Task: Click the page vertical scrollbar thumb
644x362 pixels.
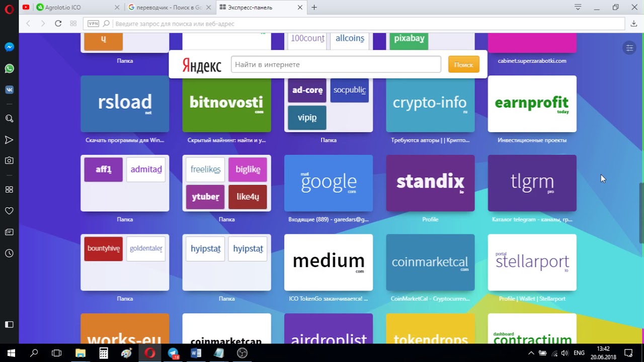Action: [641, 206]
